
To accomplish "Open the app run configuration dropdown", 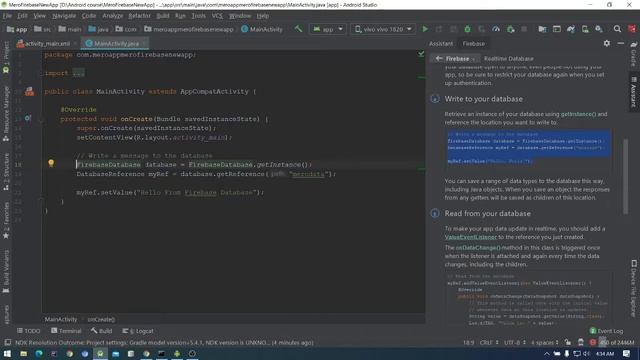I will click(328, 29).
